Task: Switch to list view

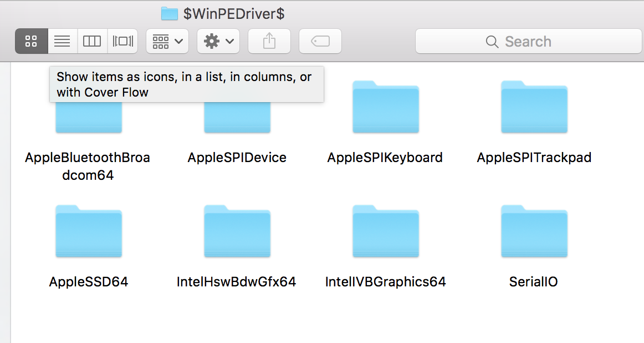Action: (x=63, y=41)
